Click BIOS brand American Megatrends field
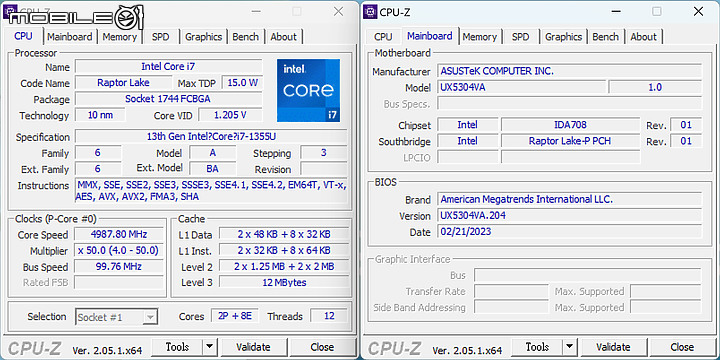The width and height of the screenshot is (720, 360). coord(569,200)
